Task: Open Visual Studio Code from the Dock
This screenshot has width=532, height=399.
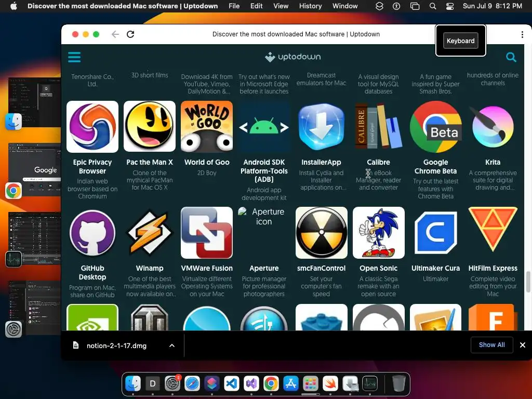Action: 231,384
